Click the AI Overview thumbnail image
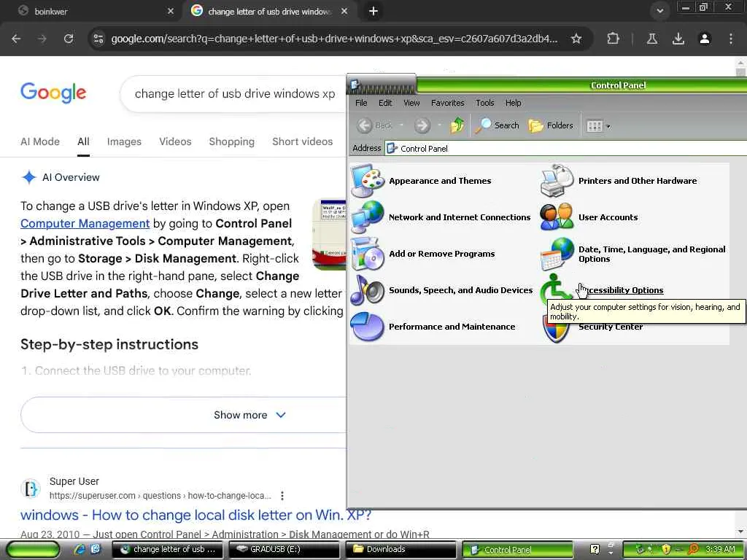This screenshot has width=747, height=560. pos(329,235)
